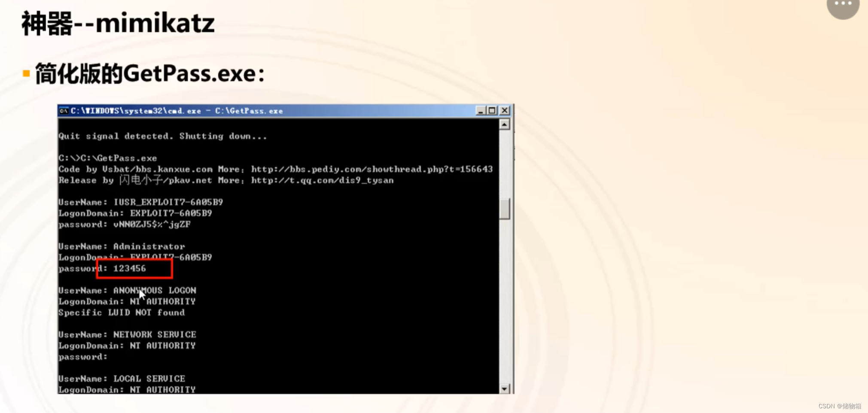Click the 'UserName: LOCAL SERVICE' line
868x413 pixels.
point(122,379)
